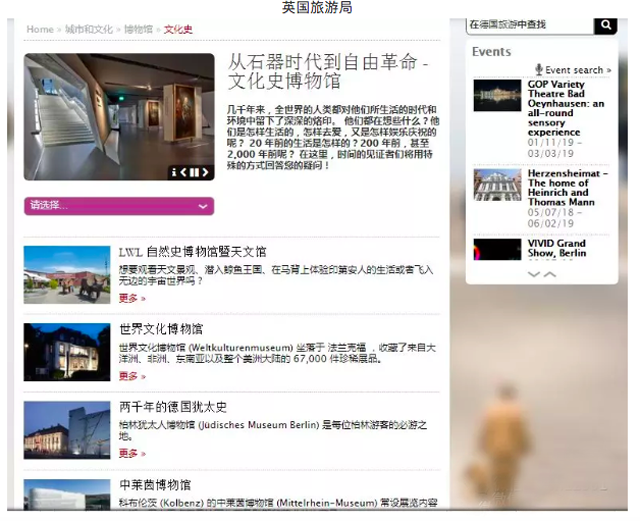The width and height of the screenshot is (640, 521).
Task: Click the 在德国旅游中查找 search field
Action: [x=529, y=25]
